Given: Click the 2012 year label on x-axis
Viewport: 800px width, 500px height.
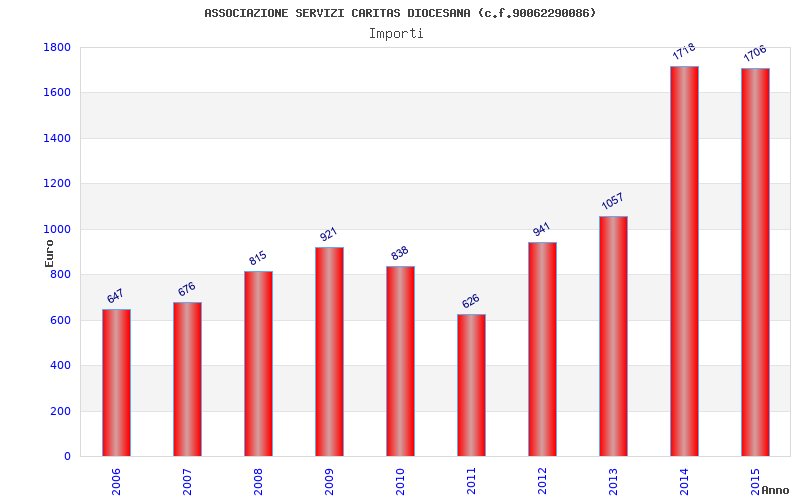Looking at the screenshot, I should click(542, 482).
